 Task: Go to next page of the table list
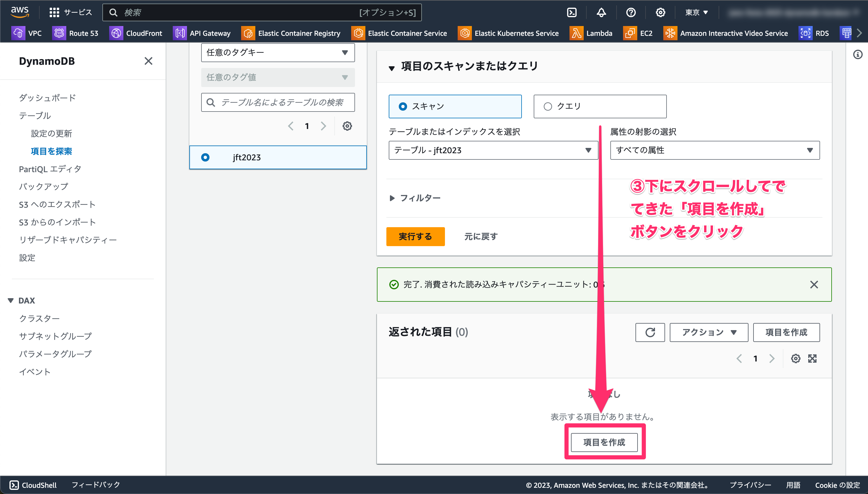click(323, 126)
